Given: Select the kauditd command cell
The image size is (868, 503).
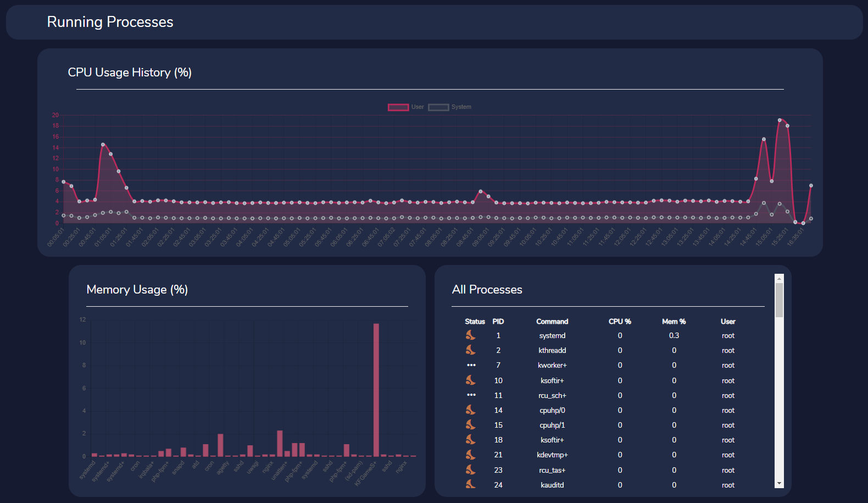Looking at the screenshot, I should [552, 485].
